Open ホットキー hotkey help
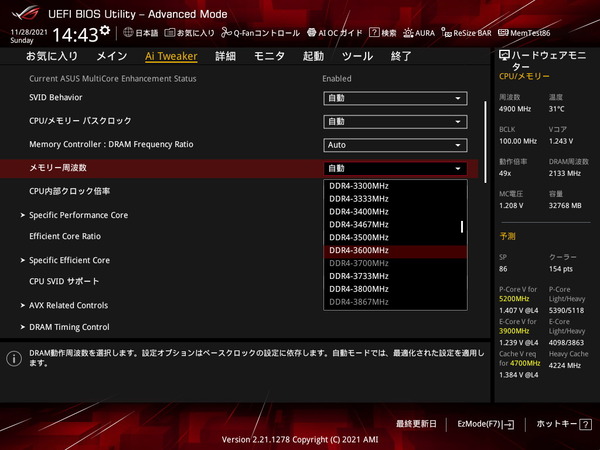Viewport: 600px width, 450px height. (563, 424)
